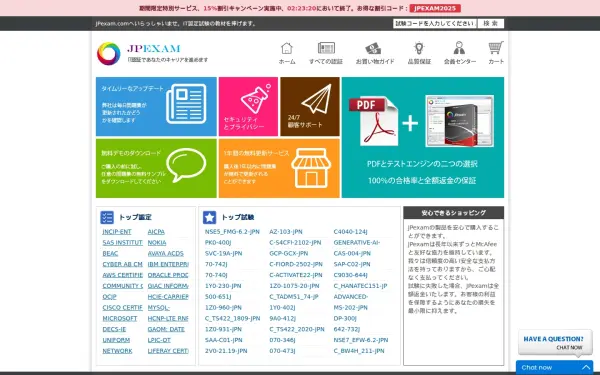Open the NSE5_FMG-6.2-JPN exam link

232,232
